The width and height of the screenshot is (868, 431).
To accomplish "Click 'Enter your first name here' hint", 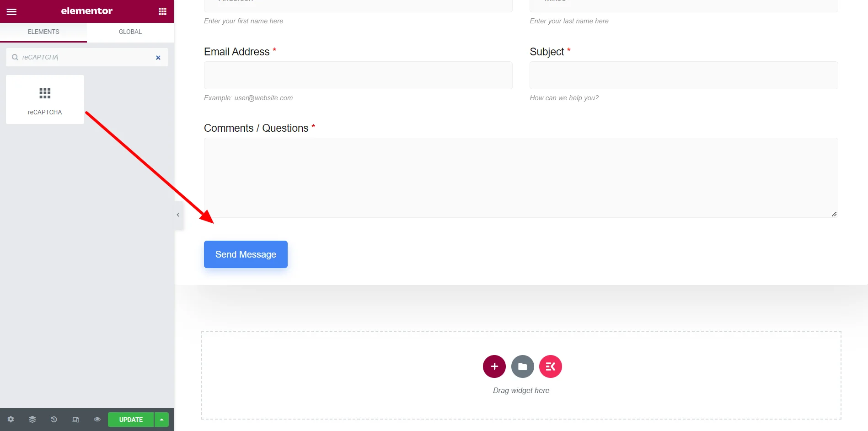I will tap(243, 21).
